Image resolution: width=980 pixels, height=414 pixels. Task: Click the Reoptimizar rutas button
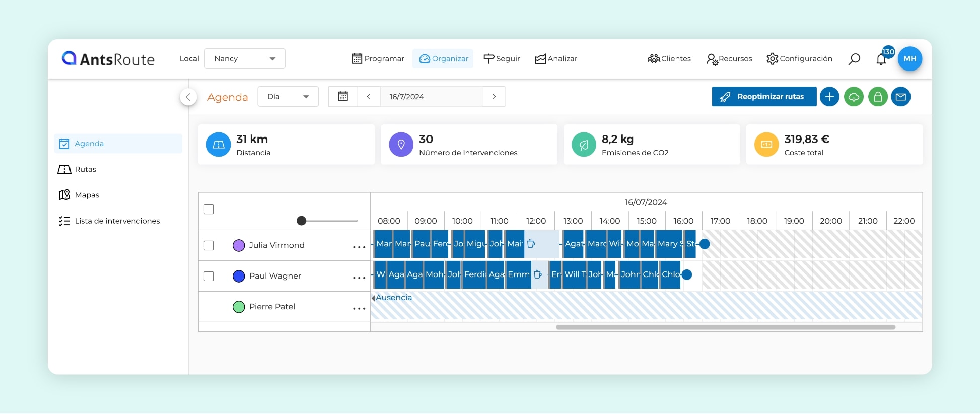tap(764, 97)
